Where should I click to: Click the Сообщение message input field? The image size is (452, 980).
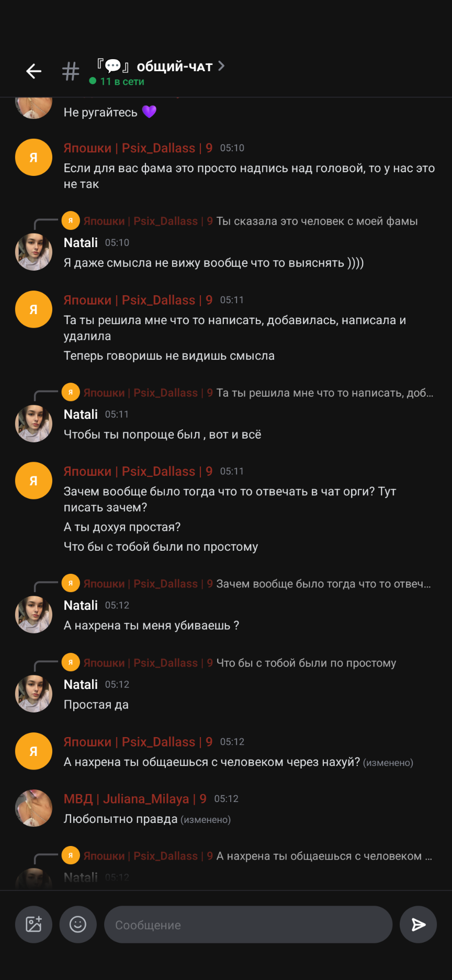tap(248, 925)
